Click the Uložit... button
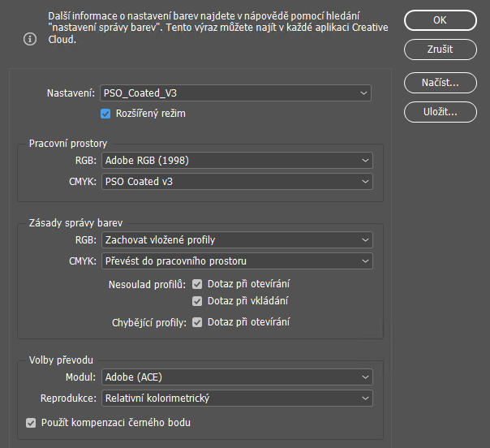The width and height of the screenshot is (490, 448). tap(440, 112)
